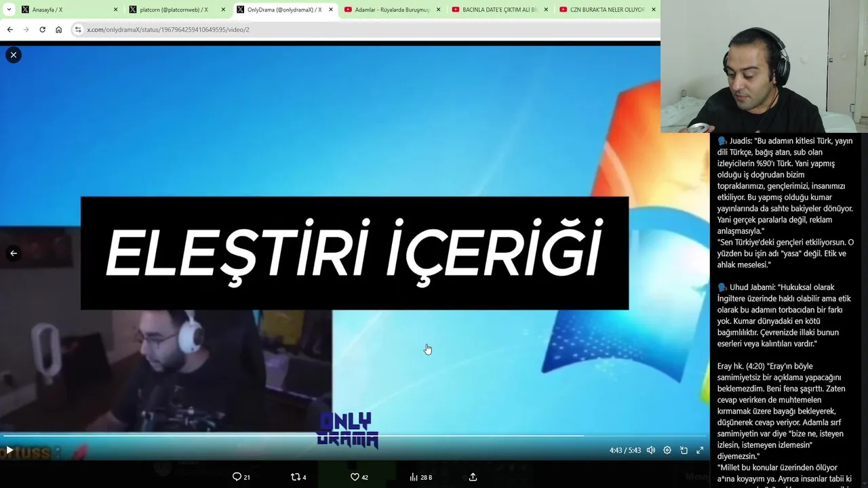This screenshot has width=868, height=488.
Task: Click the X favicon on the Anasayfa tab
Action: [x=25, y=9]
